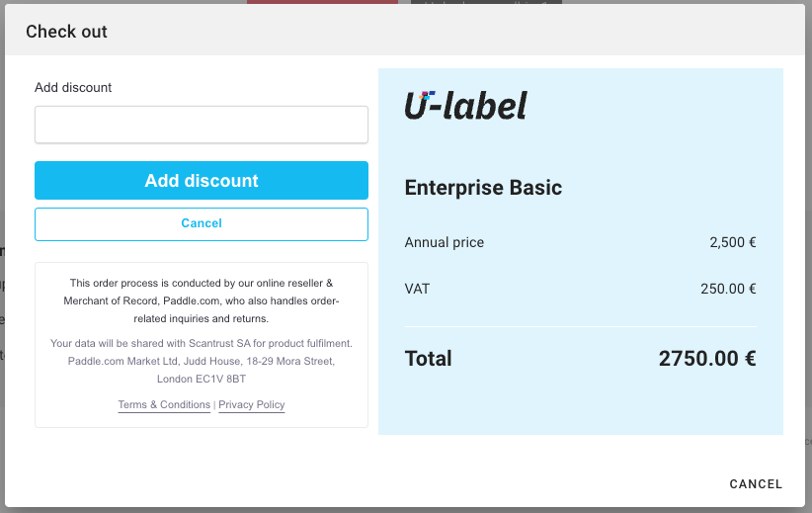Click the Paddle.com Market Ltd address text
Viewport: 812px width, 513px height.
point(202,362)
